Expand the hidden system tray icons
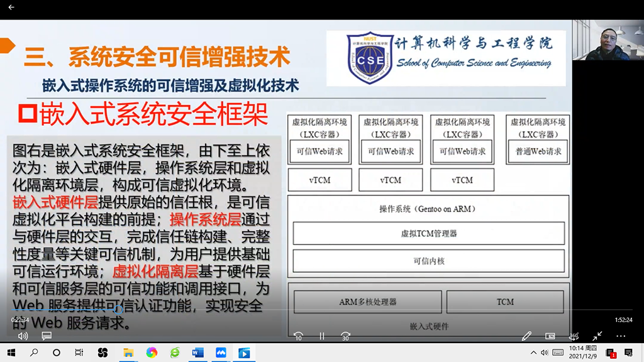 [x=534, y=353]
